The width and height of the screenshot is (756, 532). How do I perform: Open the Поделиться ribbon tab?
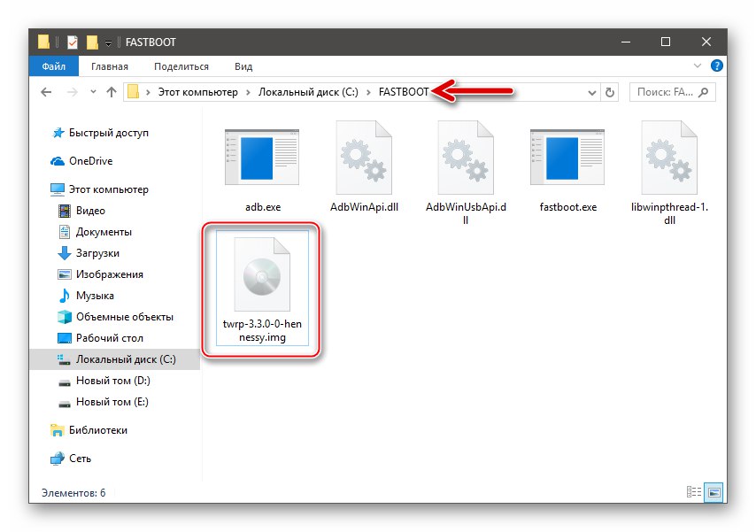tap(181, 66)
